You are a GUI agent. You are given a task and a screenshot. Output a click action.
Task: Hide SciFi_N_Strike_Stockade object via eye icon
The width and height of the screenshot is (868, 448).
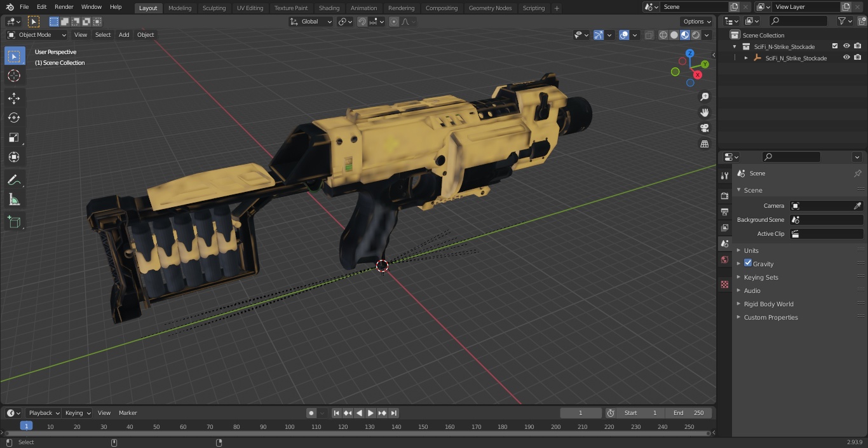(x=846, y=58)
